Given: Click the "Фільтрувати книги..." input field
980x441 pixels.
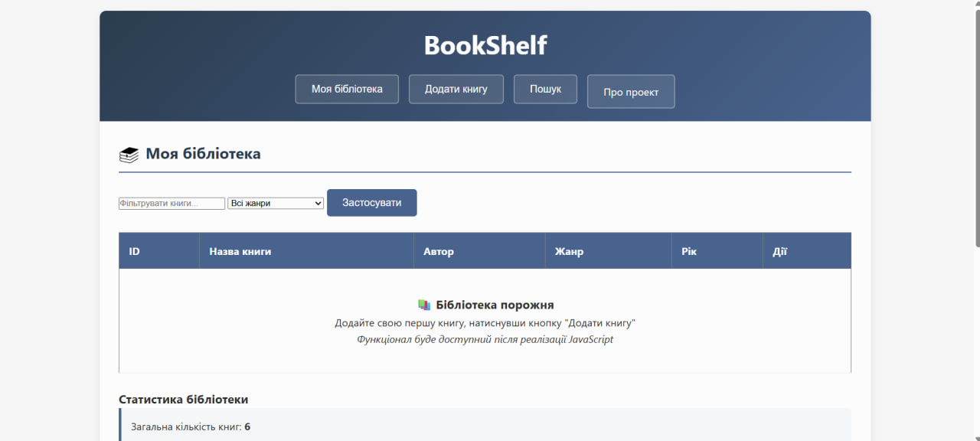Looking at the screenshot, I should [171, 203].
